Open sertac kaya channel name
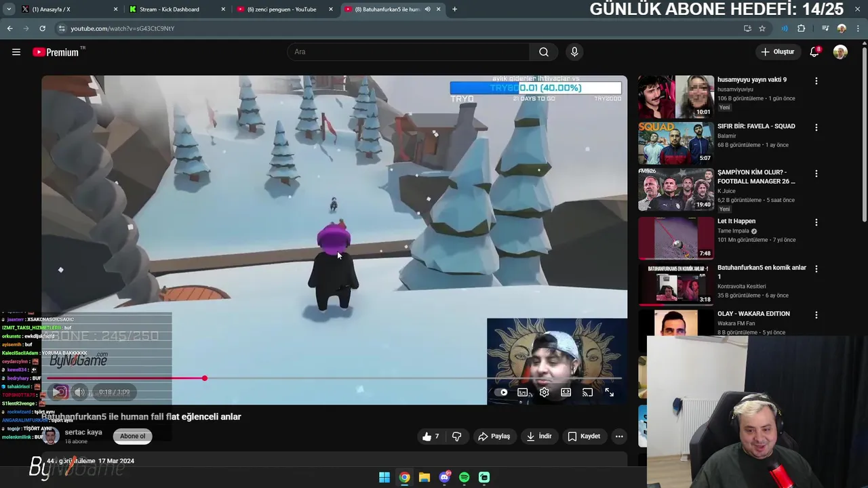 83,432
